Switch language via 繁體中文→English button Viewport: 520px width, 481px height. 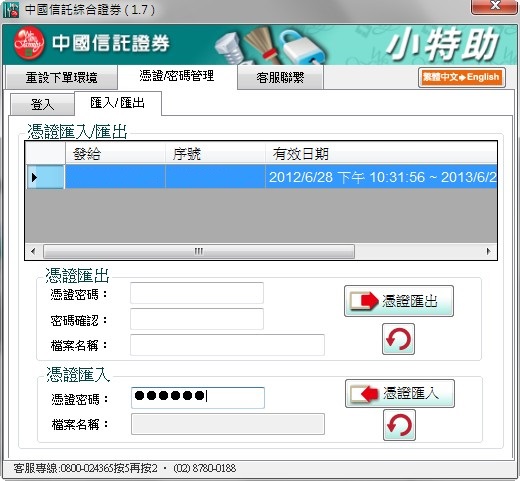pos(462,77)
